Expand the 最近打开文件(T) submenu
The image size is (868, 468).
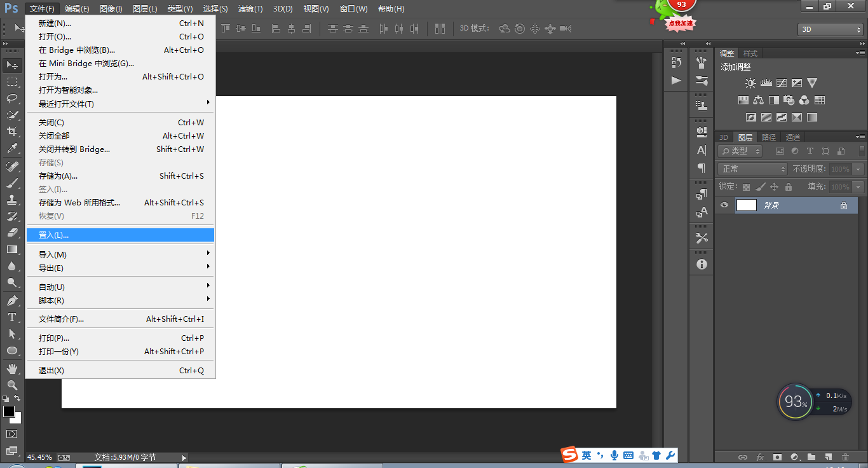[121, 104]
